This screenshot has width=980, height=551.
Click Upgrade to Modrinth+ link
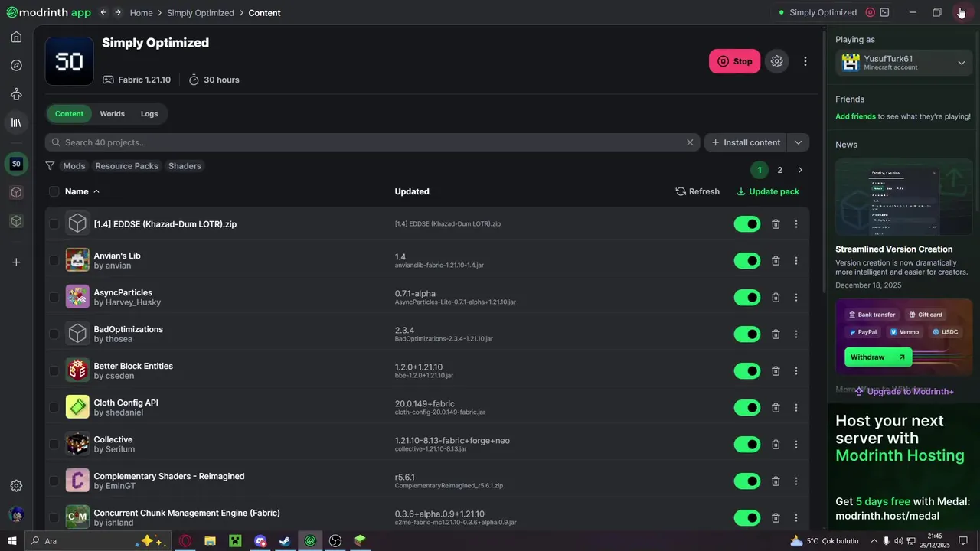904,391
